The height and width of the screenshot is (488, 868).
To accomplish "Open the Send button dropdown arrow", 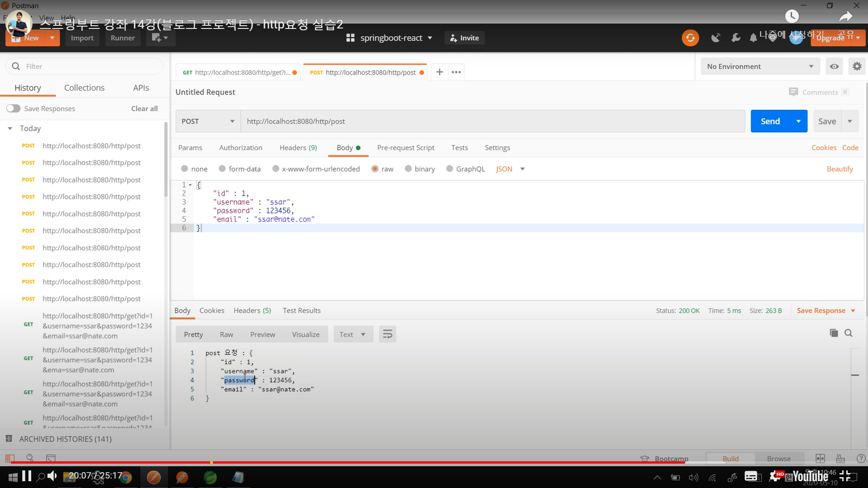I will coord(798,121).
